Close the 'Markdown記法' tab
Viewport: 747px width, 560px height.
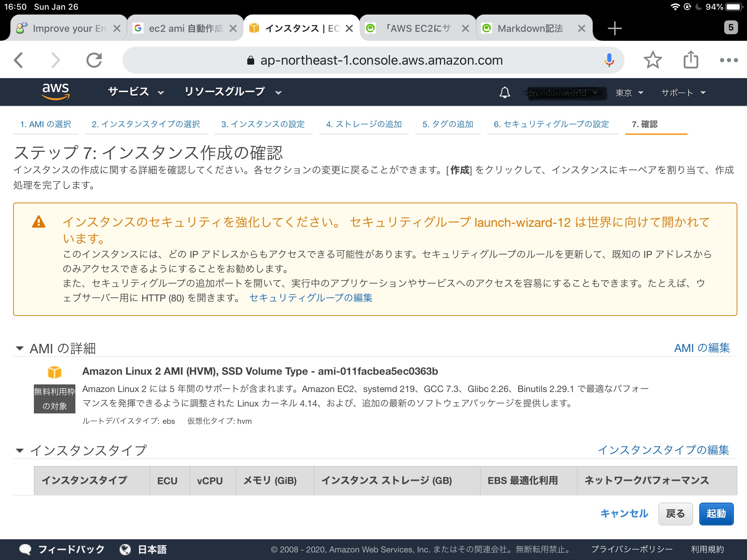[x=582, y=28]
